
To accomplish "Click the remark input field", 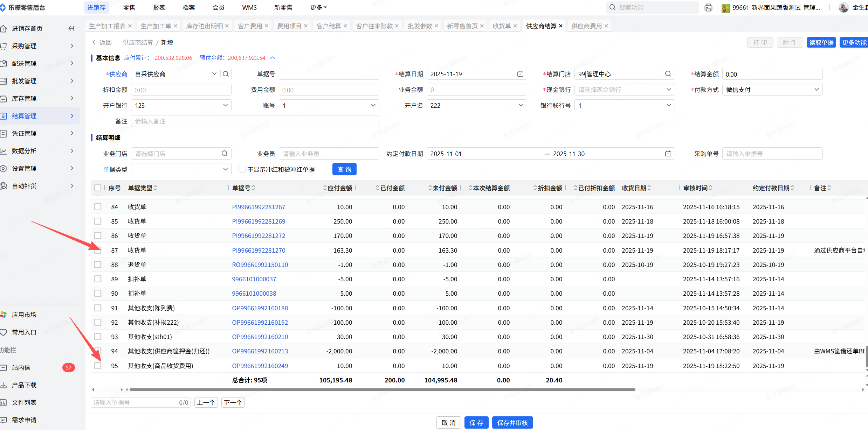I will (x=255, y=121).
